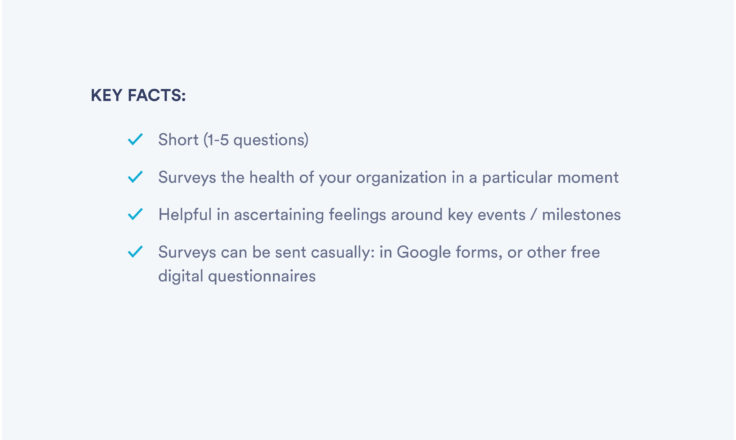Select the checkmark beside Helpful in ascertaining
The image size is (736, 440).
tap(135, 214)
